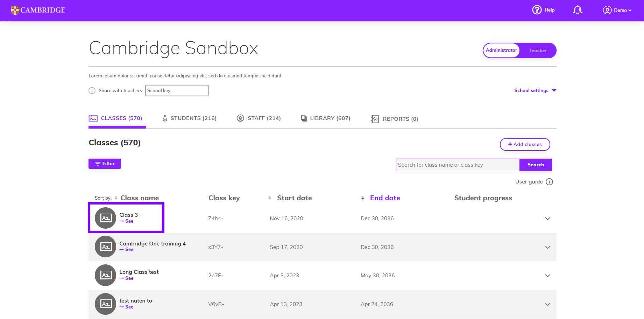Click end date Apr 24, 2036
644x319 pixels.
coord(377,304)
